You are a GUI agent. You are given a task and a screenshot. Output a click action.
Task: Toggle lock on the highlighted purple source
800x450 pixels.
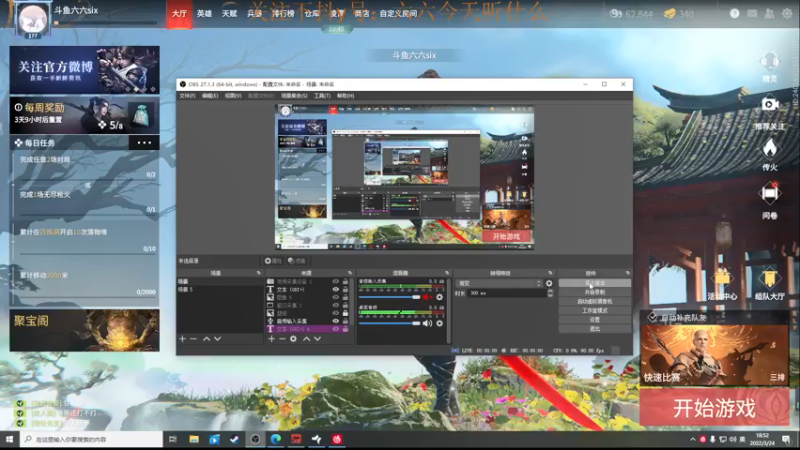345,329
